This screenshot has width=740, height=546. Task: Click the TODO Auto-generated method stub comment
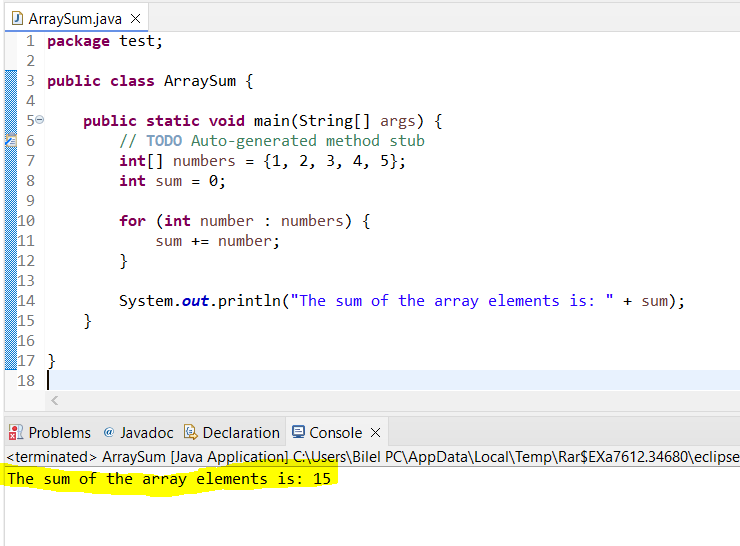tap(272, 141)
